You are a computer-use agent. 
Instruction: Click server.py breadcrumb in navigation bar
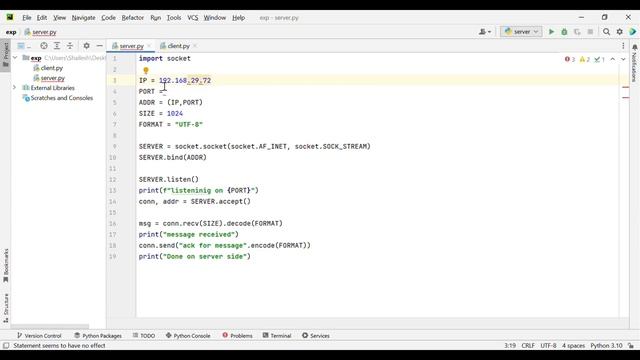pos(40,32)
